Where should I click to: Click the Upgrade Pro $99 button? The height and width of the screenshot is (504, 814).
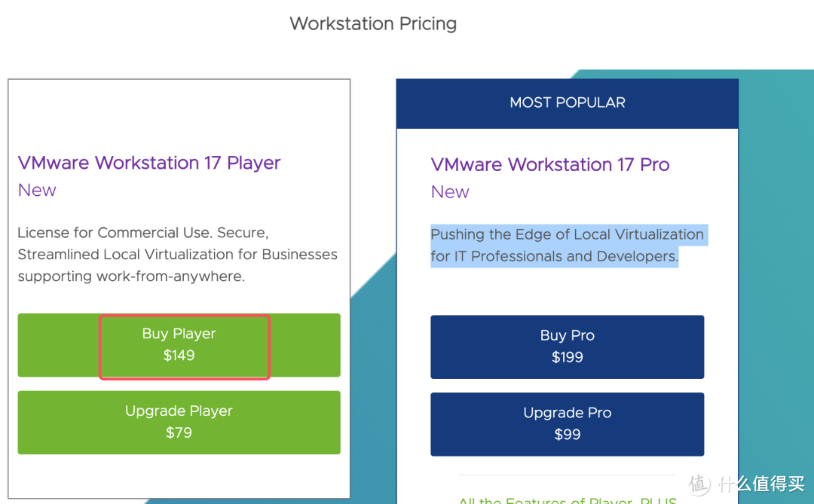567,424
